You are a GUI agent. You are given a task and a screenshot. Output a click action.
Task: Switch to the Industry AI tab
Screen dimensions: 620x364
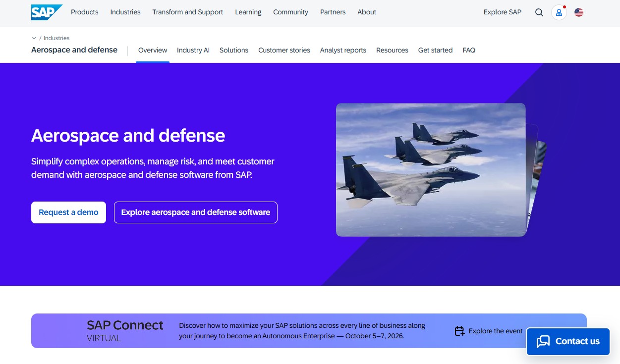coord(193,50)
